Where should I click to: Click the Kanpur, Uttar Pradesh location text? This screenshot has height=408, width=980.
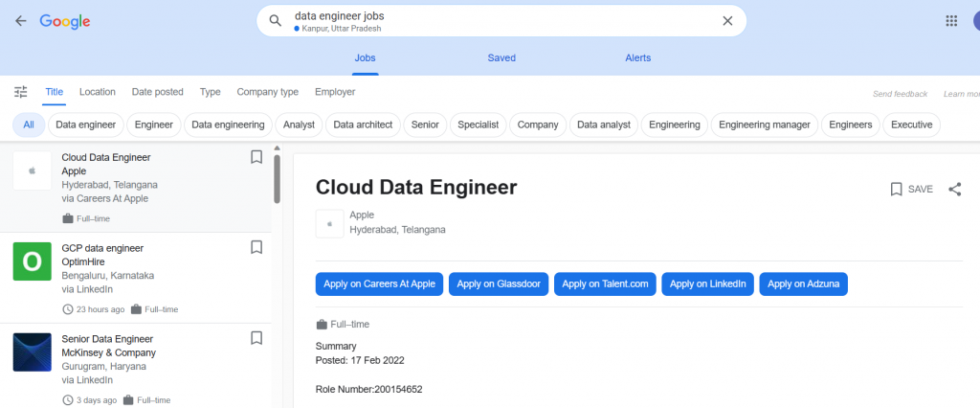342,29
